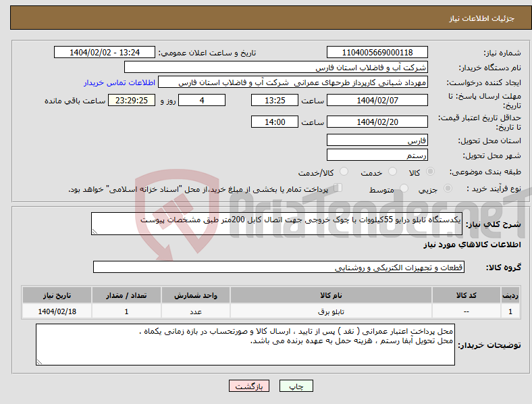Click the تعداد / مقدار column header

[126, 295]
